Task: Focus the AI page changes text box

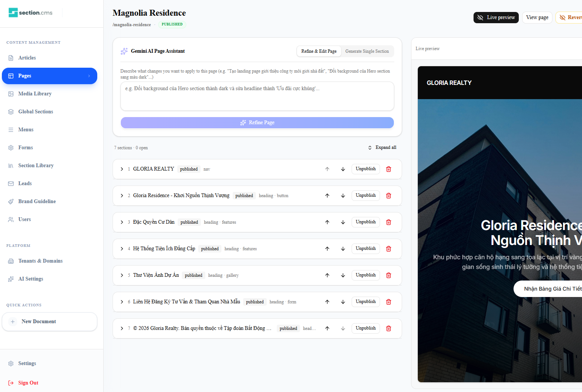Action: point(257,96)
